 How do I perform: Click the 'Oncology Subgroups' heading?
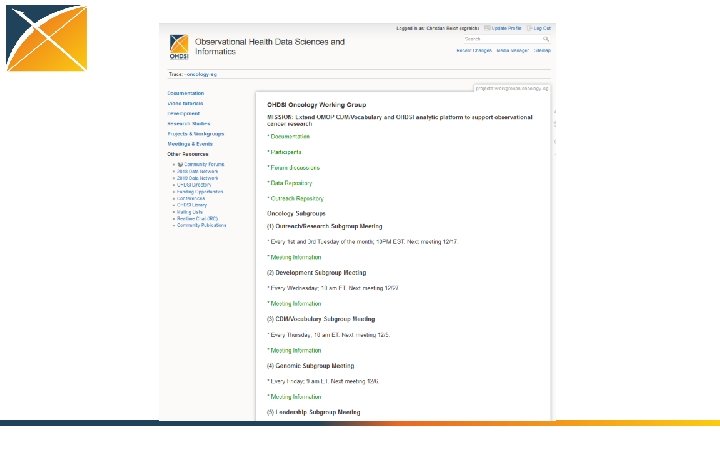tap(296, 214)
